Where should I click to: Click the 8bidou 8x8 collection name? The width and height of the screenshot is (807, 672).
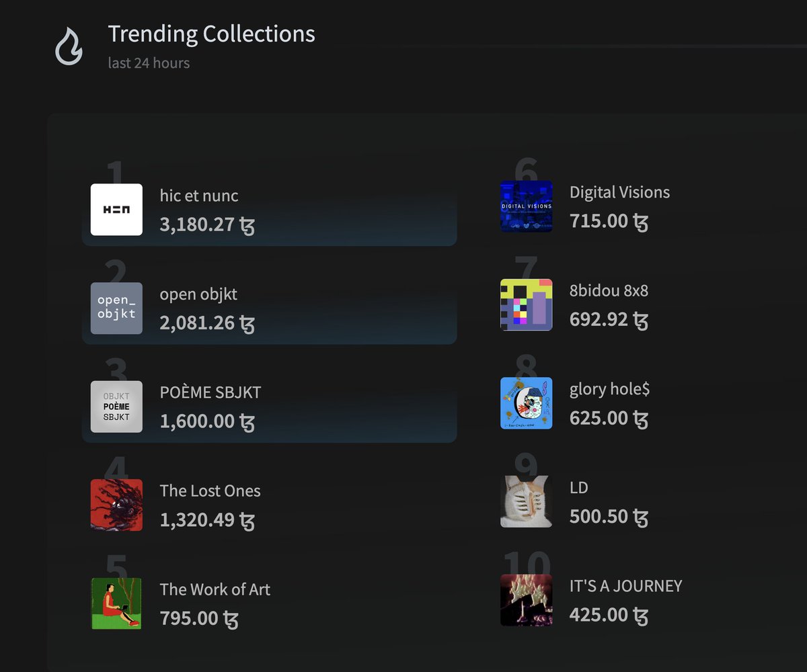point(609,290)
